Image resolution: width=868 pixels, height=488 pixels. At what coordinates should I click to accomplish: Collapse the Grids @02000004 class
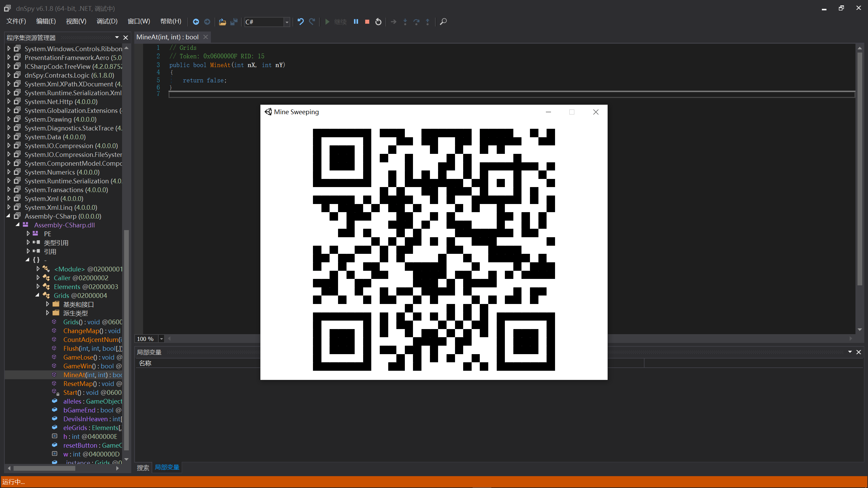[x=37, y=295]
